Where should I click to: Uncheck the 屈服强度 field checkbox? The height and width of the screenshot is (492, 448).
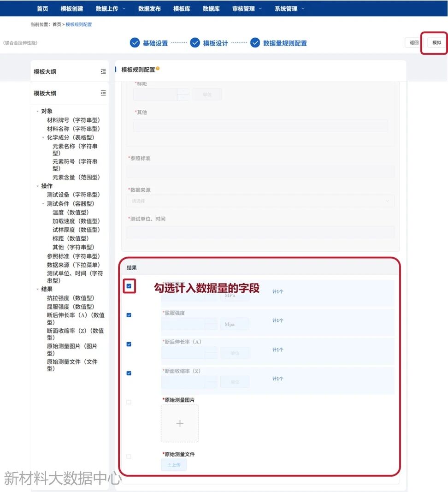click(129, 315)
